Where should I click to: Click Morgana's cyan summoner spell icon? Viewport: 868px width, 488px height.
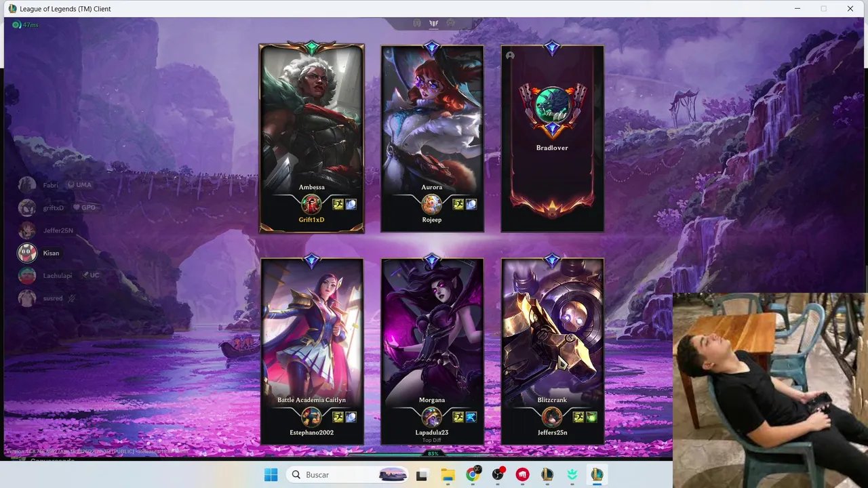click(471, 417)
